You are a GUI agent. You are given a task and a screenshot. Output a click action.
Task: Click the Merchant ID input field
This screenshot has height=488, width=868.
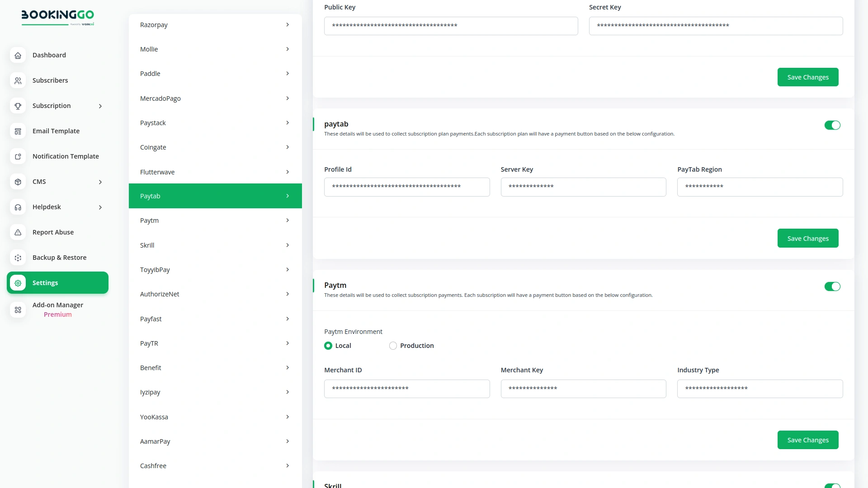click(x=406, y=389)
